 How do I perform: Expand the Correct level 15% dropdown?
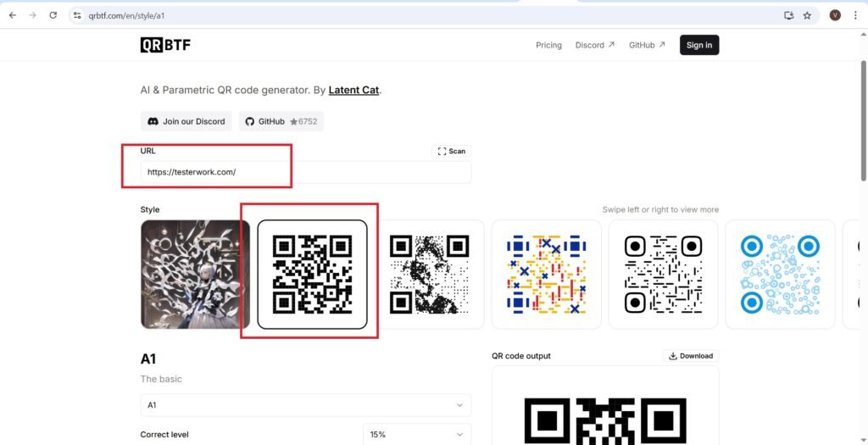(x=416, y=434)
